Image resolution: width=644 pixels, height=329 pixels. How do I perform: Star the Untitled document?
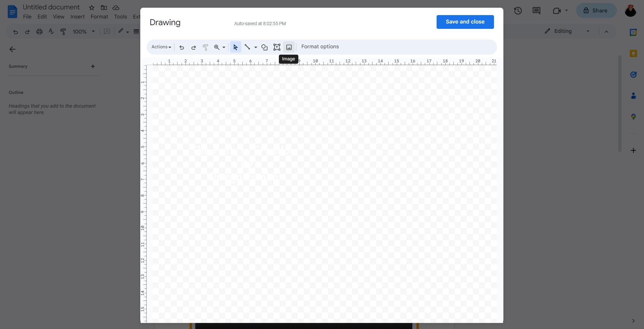tap(91, 7)
